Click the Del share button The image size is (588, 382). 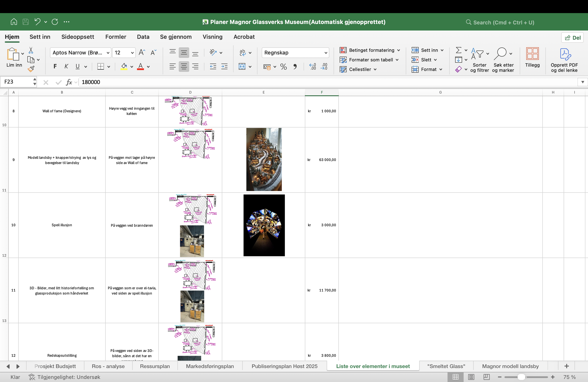(x=572, y=38)
